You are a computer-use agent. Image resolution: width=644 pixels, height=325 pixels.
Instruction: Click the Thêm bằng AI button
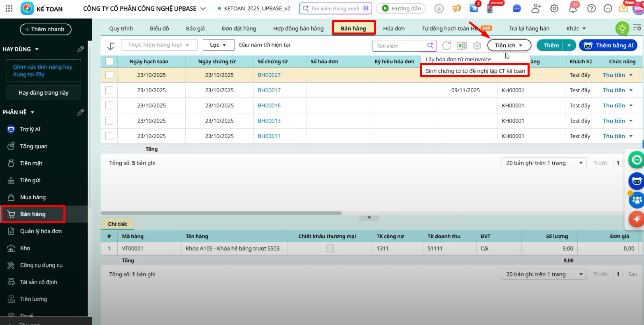pyautogui.click(x=608, y=45)
